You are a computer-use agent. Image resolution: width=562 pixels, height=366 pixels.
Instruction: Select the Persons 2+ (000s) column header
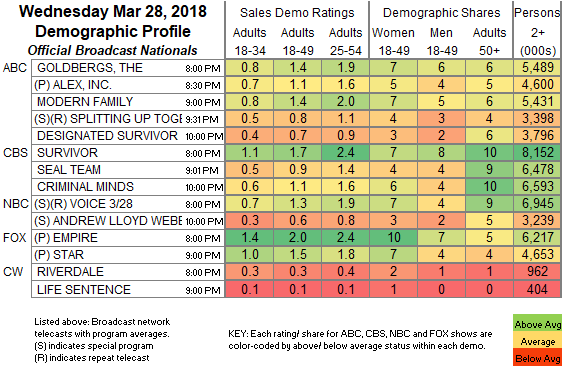(538, 32)
